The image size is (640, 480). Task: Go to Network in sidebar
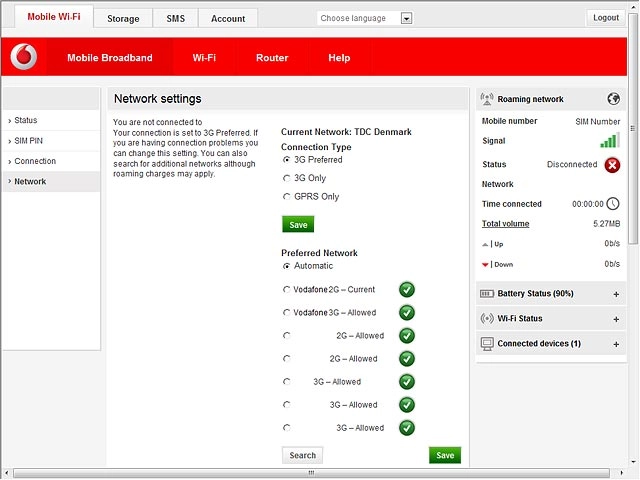51,182
